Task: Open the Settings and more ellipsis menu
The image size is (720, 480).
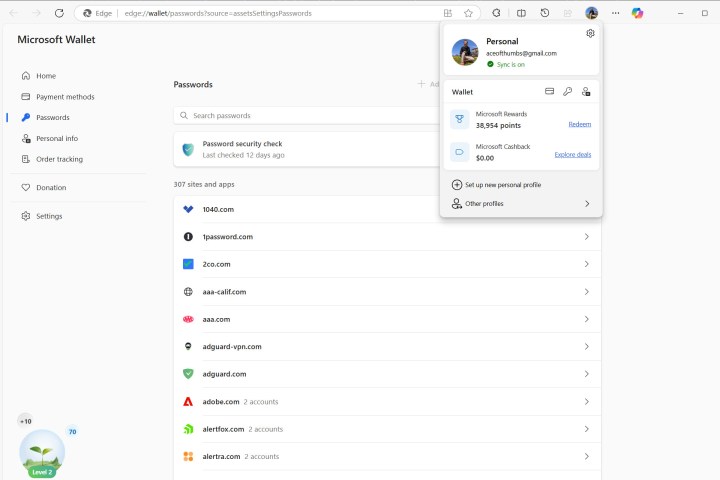Action: (x=615, y=13)
